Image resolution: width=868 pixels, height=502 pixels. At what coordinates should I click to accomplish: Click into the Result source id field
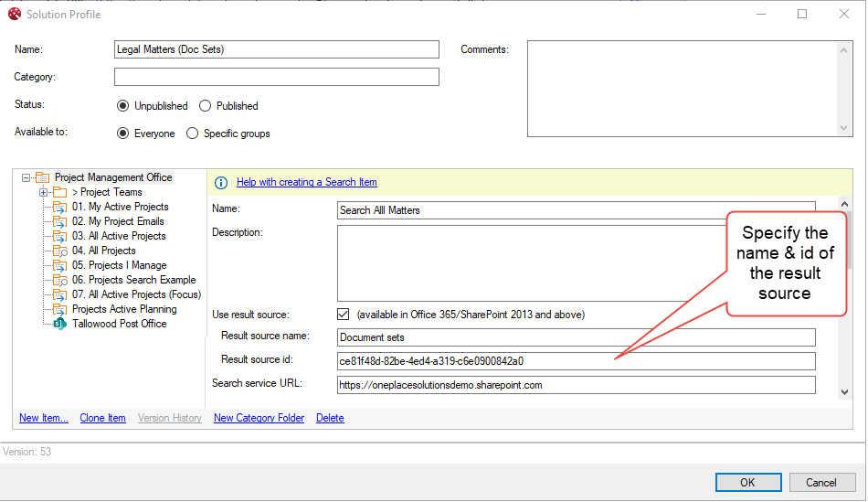(576, 360)
